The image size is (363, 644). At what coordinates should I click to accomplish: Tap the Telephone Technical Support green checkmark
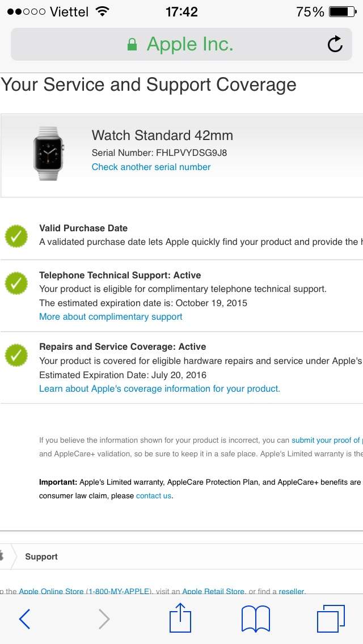tap(16, 283)
